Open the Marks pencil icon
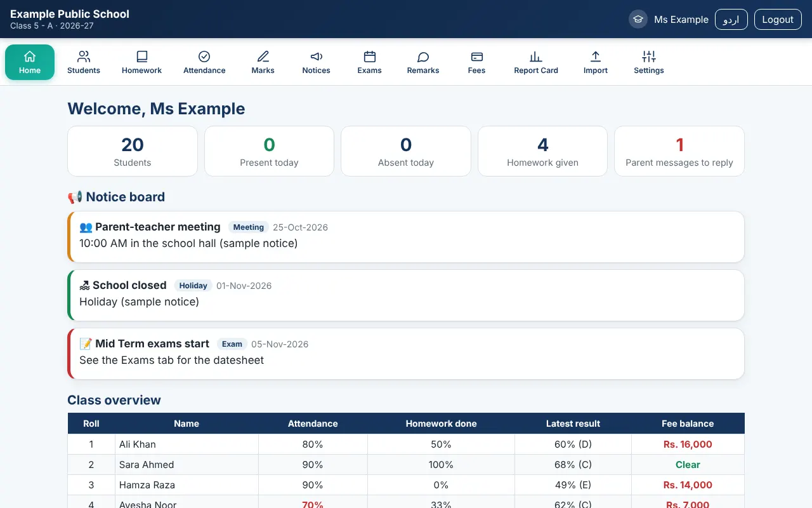Screen dimensions: 812x508 (263, 57)
